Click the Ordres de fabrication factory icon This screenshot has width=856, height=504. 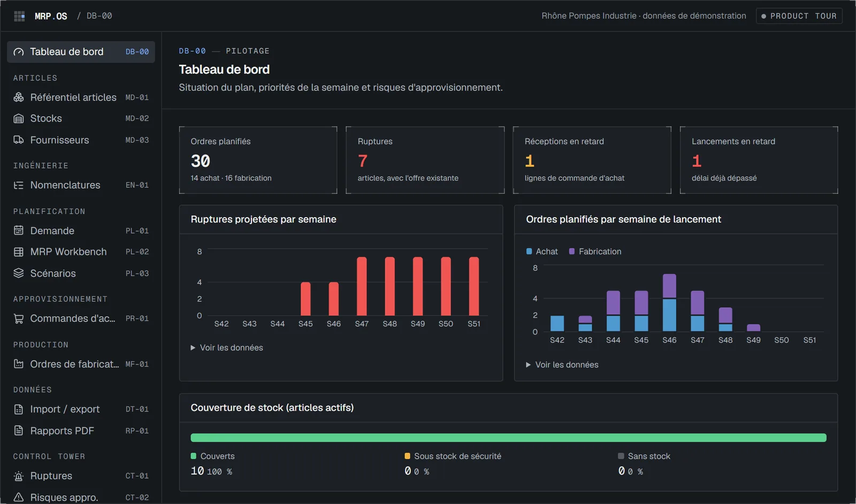coord(19,364)
